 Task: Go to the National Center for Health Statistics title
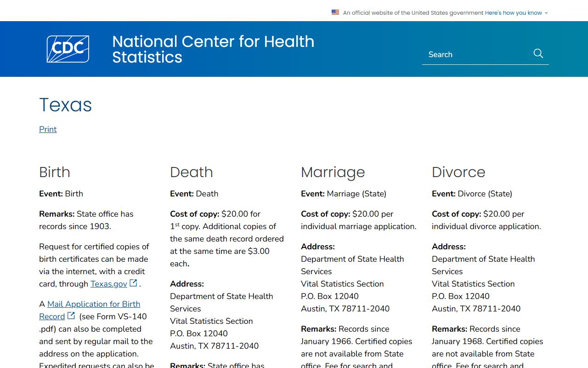tap(213, 49)
